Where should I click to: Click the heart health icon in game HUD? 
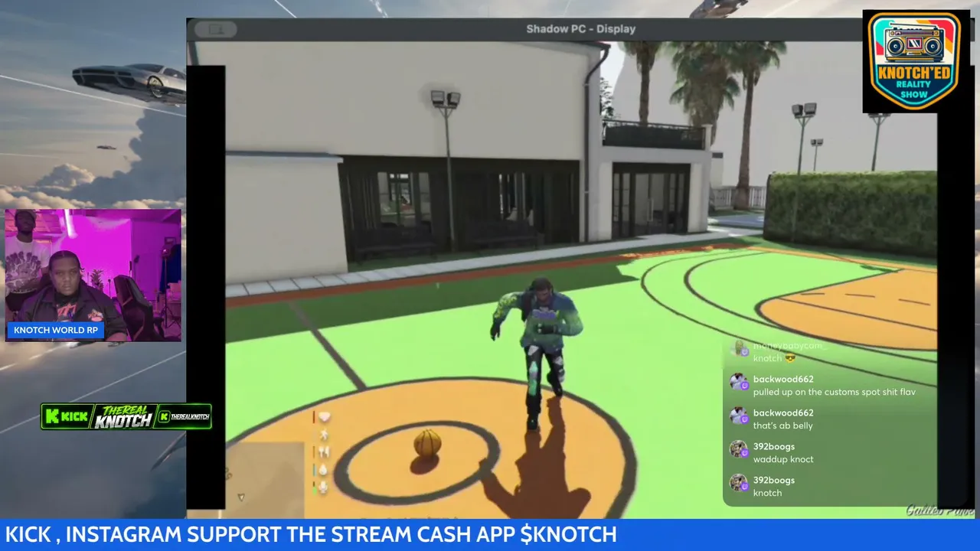pyautogui.click(x=324, y=417)
